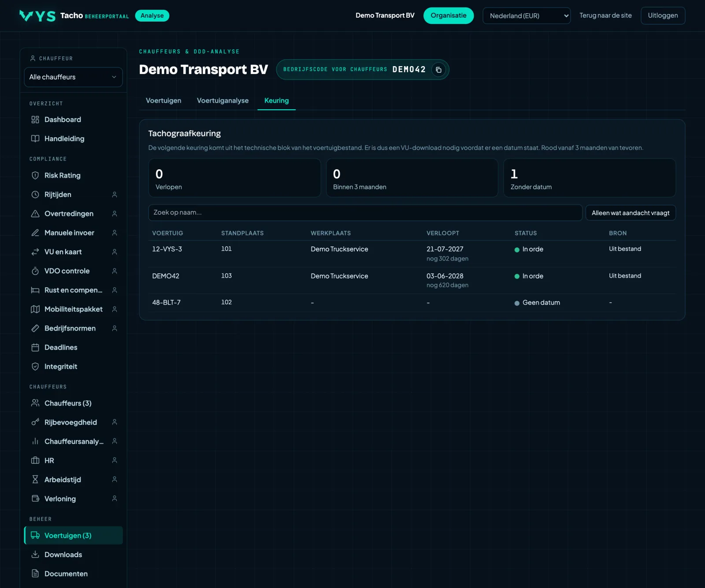Click the Analyse mode badge
The height and width of the screenshot is (588, 705).
click(152, 15)
